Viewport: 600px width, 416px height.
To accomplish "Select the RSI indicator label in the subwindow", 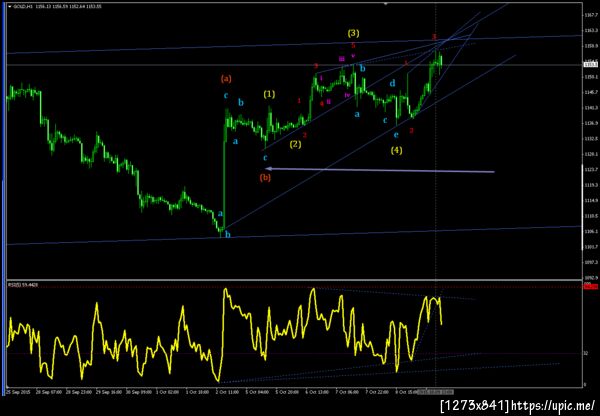I will pos(23,285).
